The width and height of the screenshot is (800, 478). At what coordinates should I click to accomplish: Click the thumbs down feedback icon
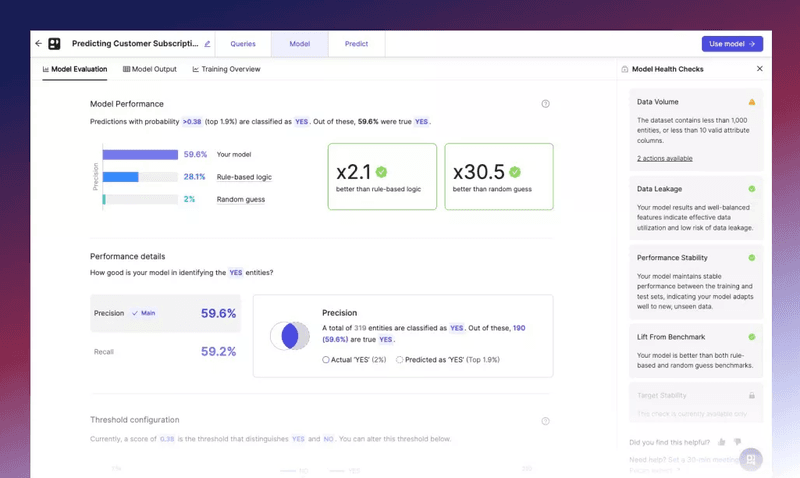click(737, 442)
